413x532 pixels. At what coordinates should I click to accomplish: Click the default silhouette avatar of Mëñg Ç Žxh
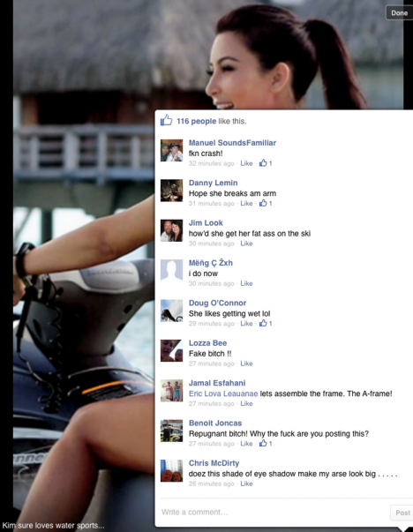pyautogui.click(x=171, y=270)
